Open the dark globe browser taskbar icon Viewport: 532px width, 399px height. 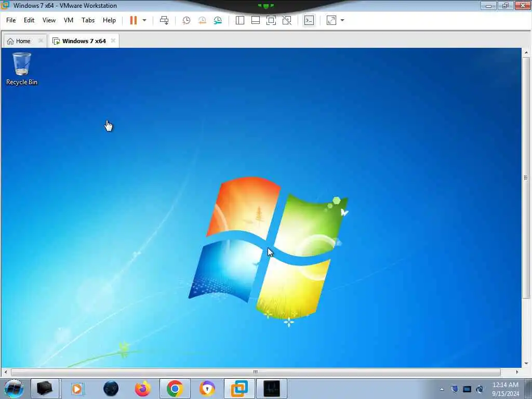[x=111, y=389]
